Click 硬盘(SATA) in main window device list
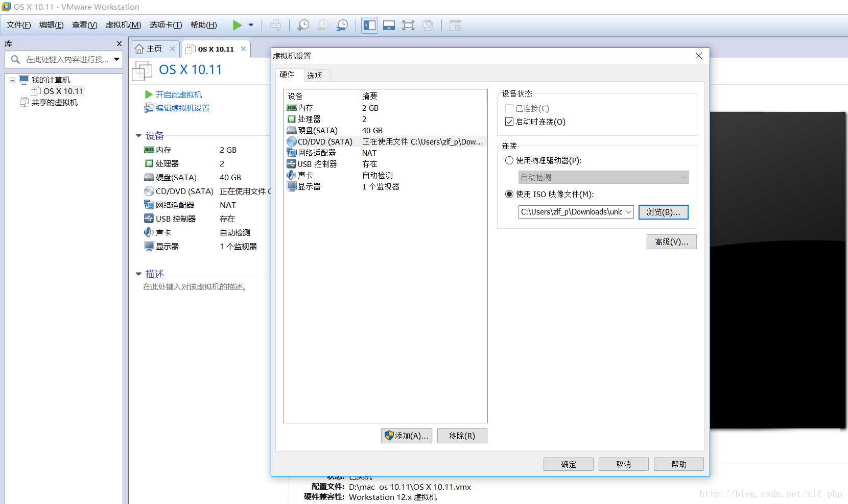Screen dimensions: 848x504 click(176, 177)
